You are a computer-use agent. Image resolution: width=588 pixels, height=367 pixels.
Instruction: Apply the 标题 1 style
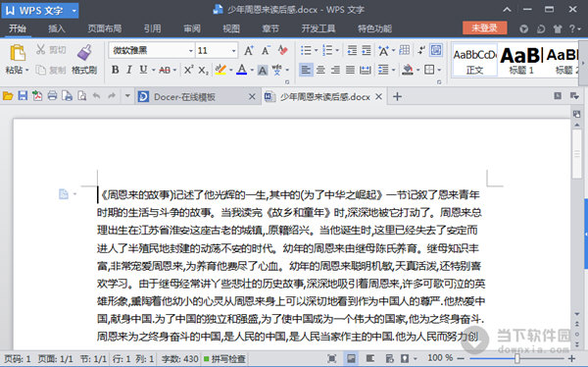(x=521, y=60)
